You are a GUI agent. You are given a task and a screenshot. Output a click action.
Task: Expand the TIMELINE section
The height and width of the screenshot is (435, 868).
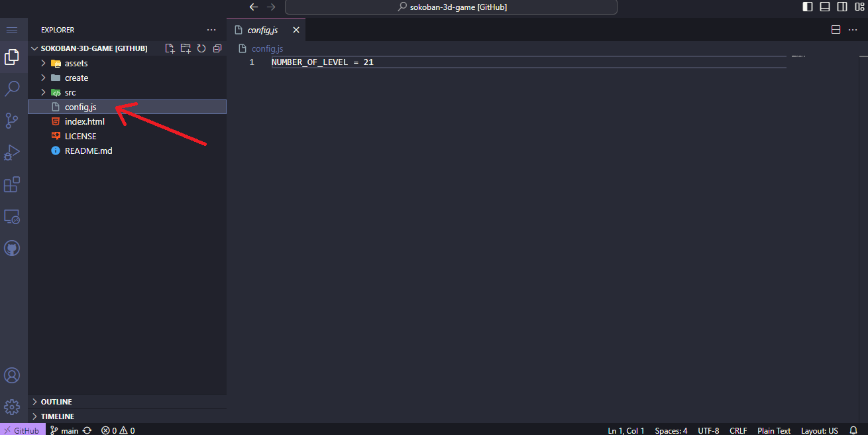point(127,416)
